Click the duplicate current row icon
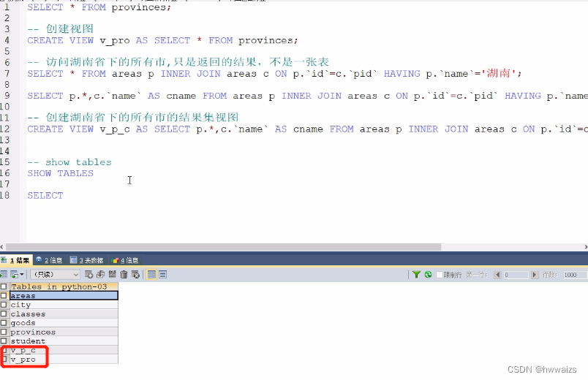This screenshot has width=588, height=380. point(100,275)
